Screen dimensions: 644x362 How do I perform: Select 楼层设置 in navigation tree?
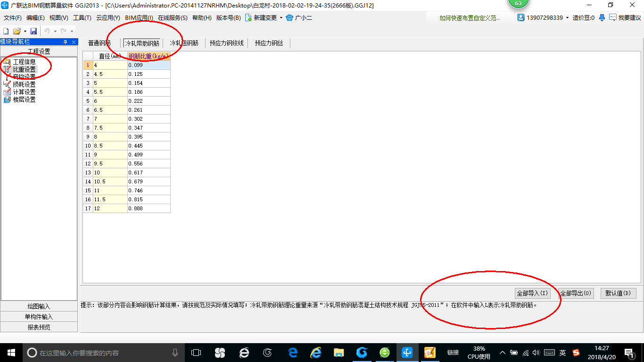coord(24,99)
